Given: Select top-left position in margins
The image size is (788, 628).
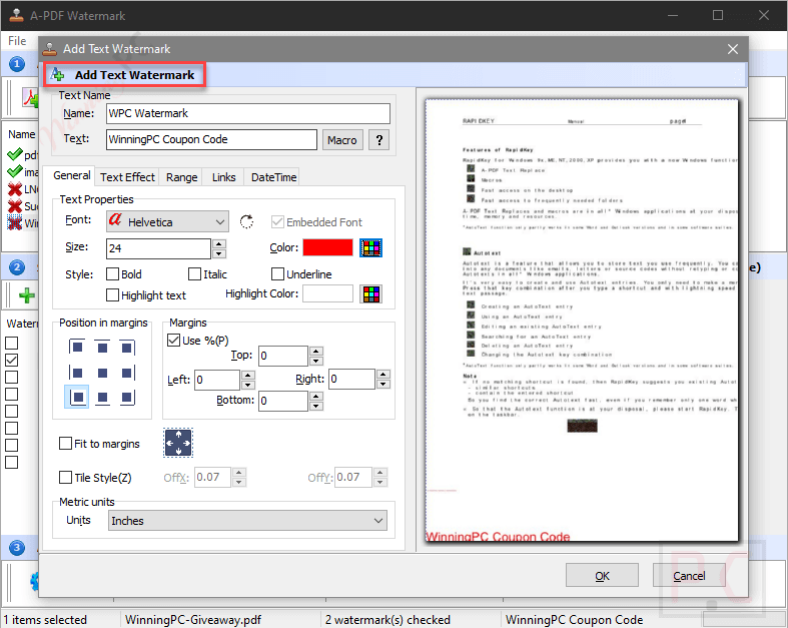Looking at the screenshot, I should [77, 347].
